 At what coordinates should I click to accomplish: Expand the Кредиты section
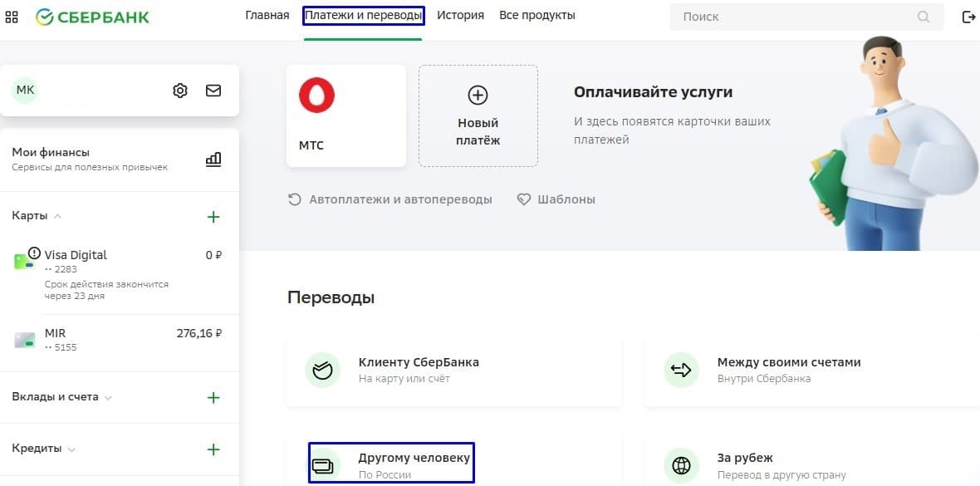71,449
